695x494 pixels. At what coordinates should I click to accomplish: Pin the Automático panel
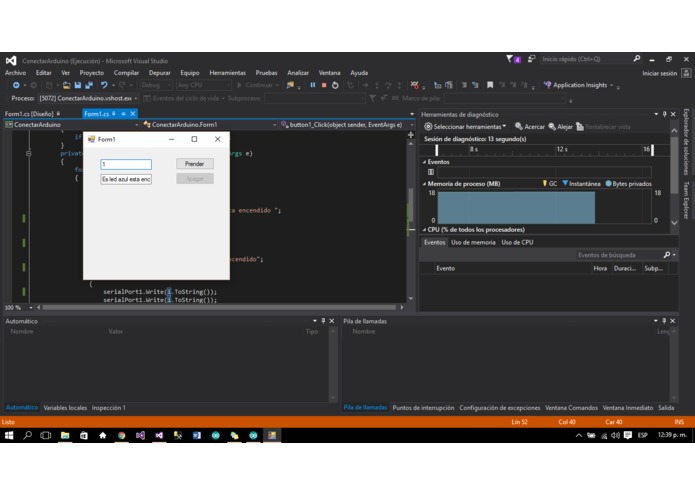[323, 321]
